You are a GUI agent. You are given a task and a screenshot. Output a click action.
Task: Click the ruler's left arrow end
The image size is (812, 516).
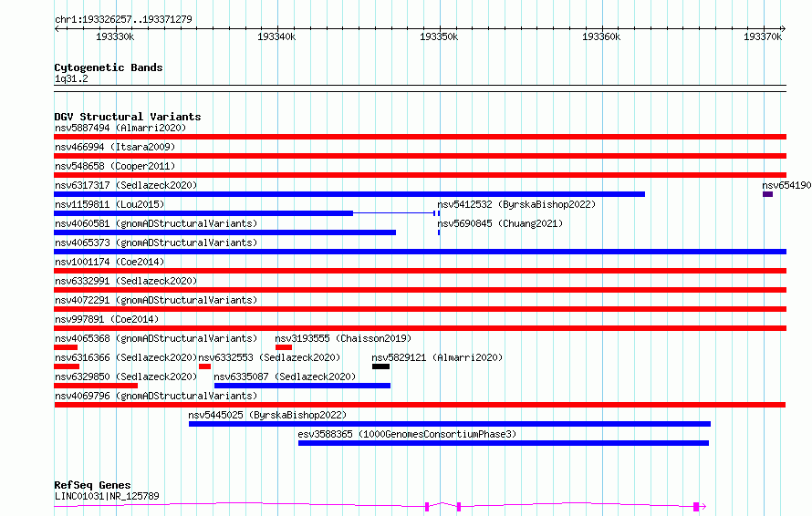coord(57,29)
